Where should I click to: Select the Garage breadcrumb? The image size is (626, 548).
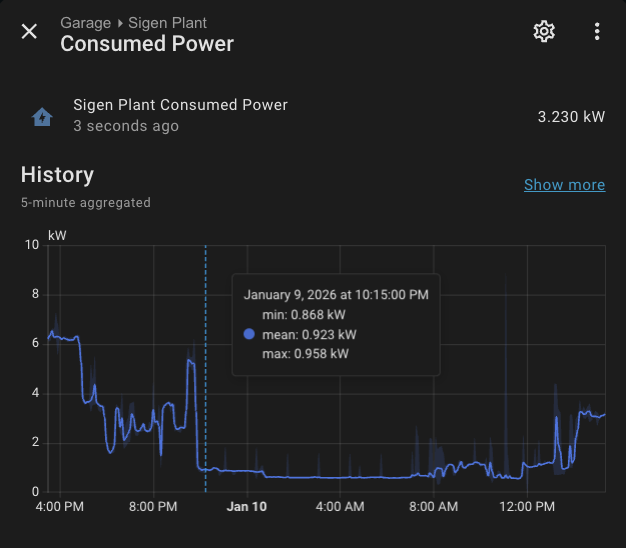85,23
